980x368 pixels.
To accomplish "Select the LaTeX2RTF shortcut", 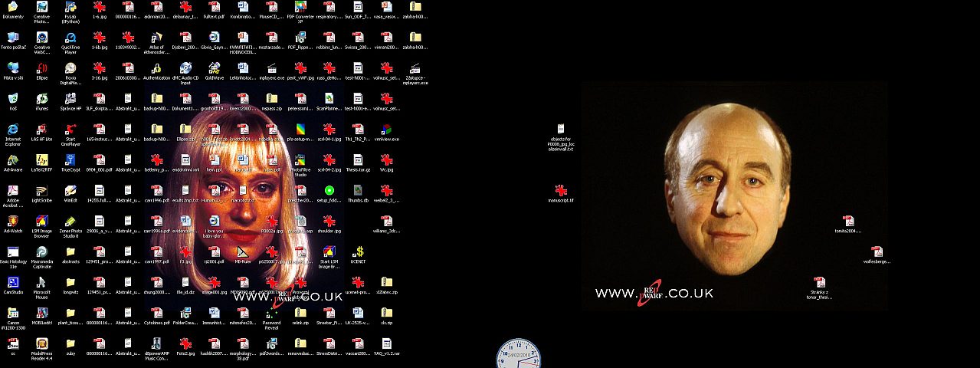I will point(41,160).
